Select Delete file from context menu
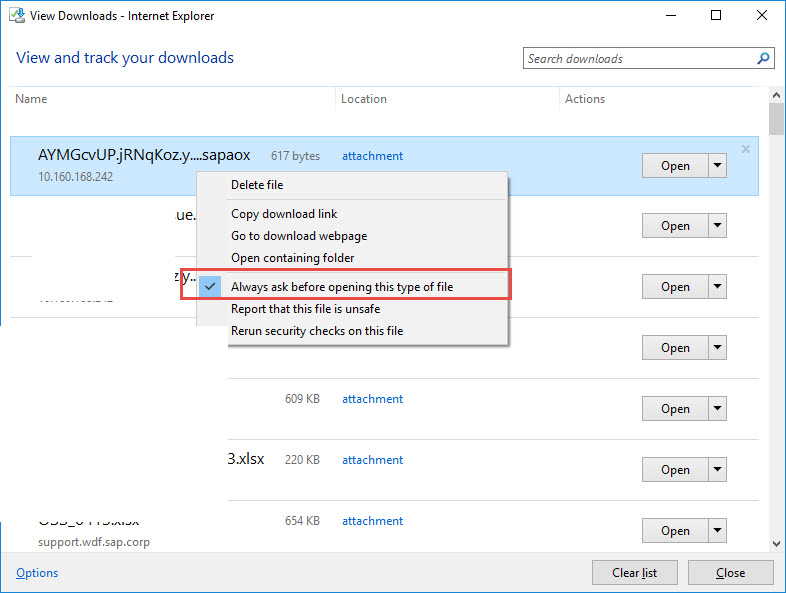Viewport: 786px width, 593px height. [257, 185]
